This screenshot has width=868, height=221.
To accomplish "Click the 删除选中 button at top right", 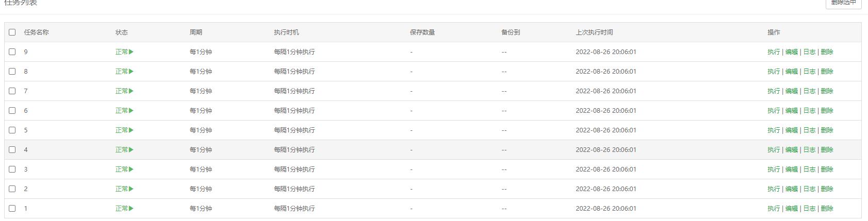I will tap(843, 3).
